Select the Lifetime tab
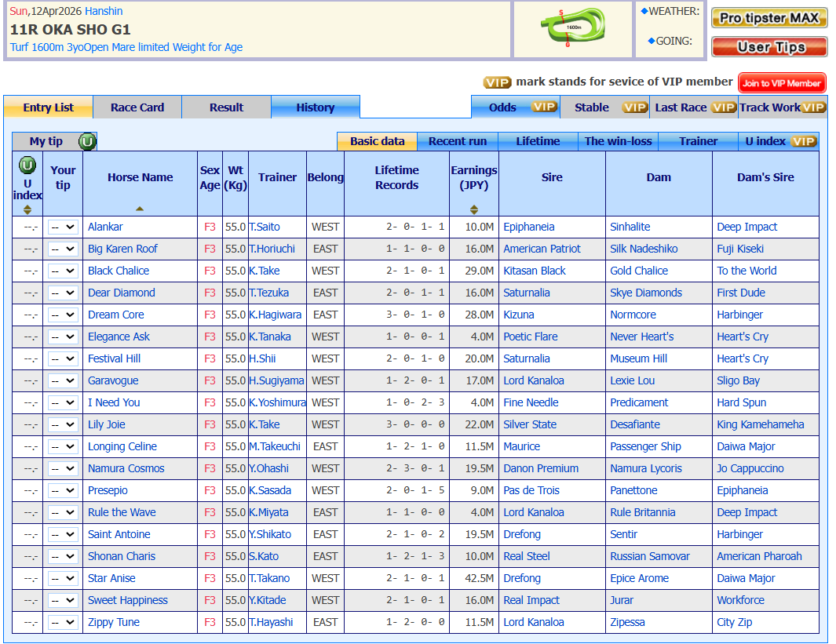 point(538,141)
